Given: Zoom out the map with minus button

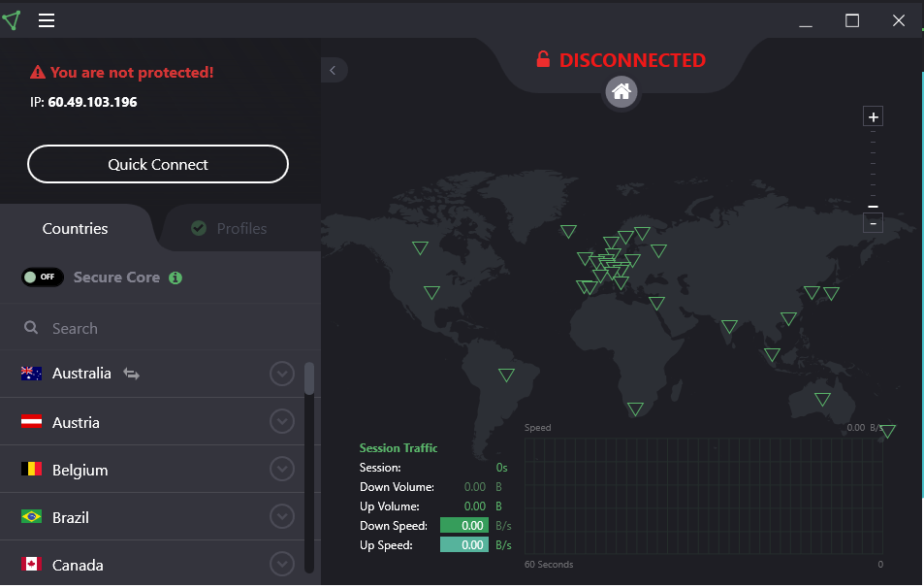Looking at the screenshot, I should 873,223.
